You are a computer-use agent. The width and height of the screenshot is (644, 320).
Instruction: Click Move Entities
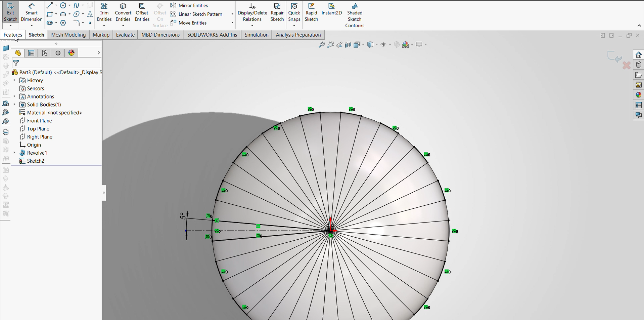(x=188, y=23)
